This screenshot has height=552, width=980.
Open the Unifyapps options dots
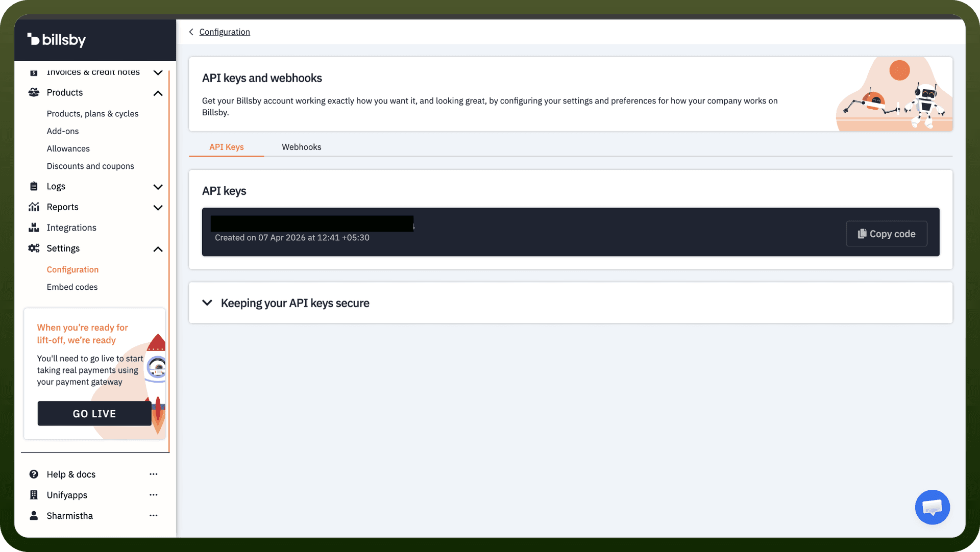pyautogui.click(x=154, y=495)
